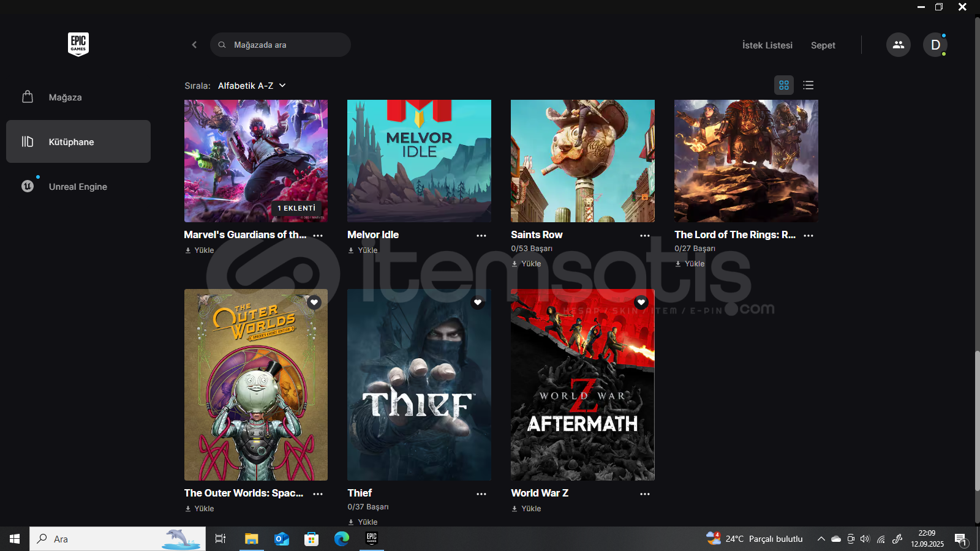Switch to list view
Viewport: 980px width, 551px height.
(x=809, y=85)
